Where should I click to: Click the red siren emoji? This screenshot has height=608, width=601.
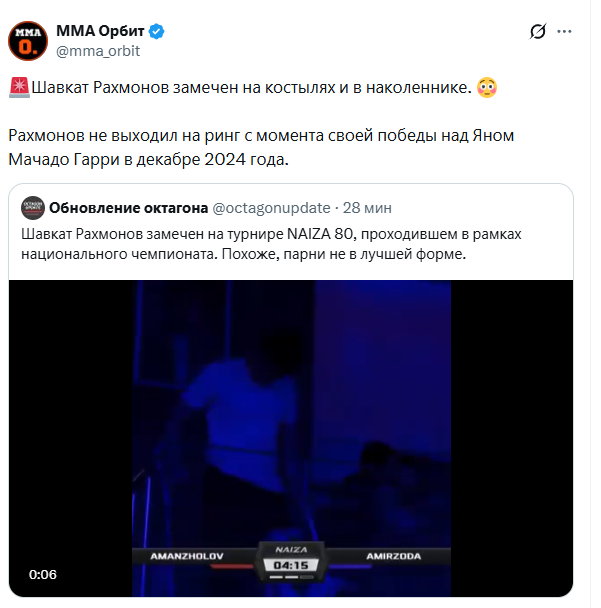tap(19, 88)
